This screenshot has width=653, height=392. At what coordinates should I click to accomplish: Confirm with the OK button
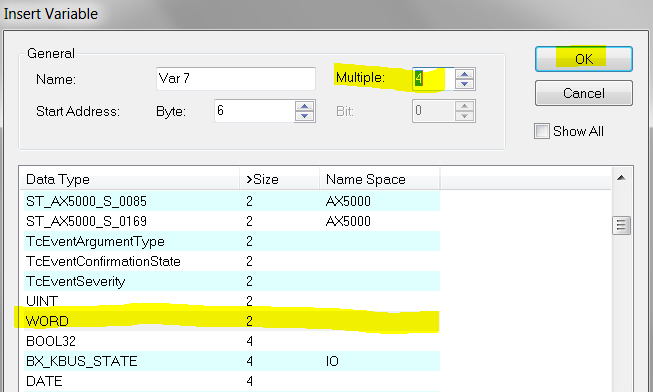click(583, 59)
